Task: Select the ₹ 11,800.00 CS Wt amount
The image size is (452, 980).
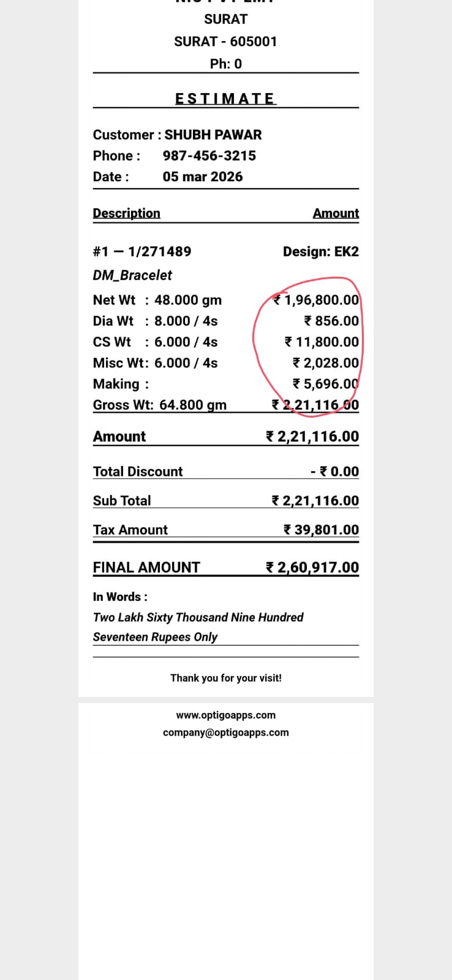Action: point(322,342)
